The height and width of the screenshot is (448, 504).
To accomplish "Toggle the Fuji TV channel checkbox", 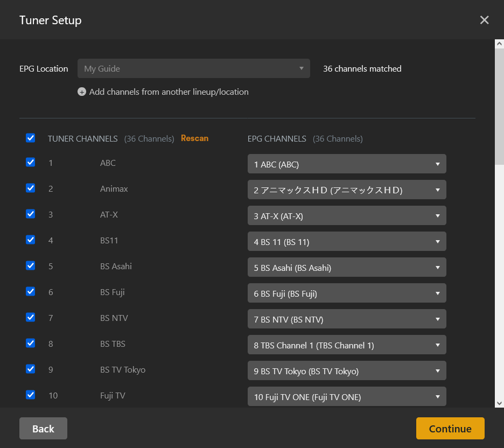I will pos(30,395).
